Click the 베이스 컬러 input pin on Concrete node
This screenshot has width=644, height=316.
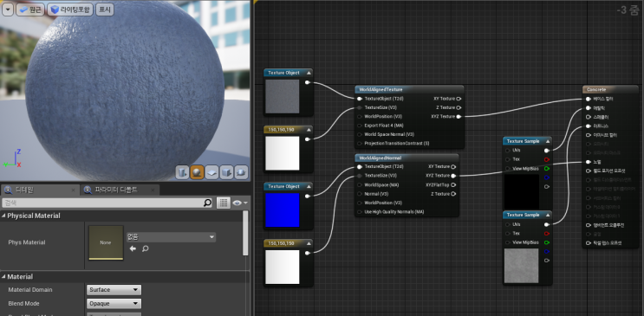[589, 99]
